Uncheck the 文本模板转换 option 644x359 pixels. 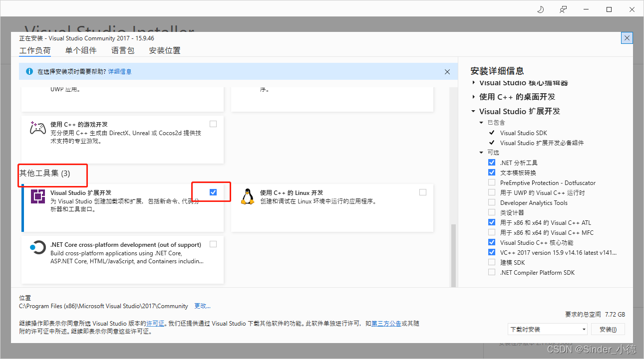492,173
